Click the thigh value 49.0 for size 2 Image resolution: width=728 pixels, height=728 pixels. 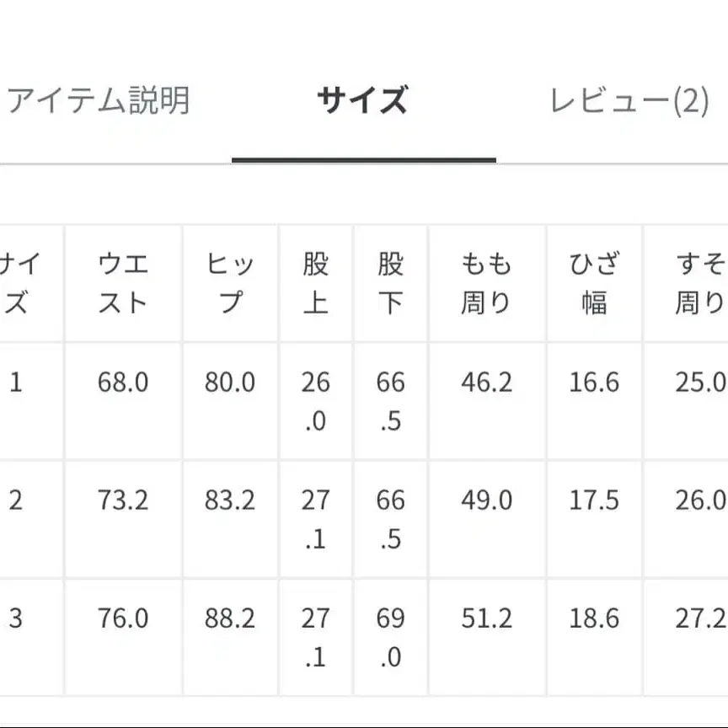[487, 500]
